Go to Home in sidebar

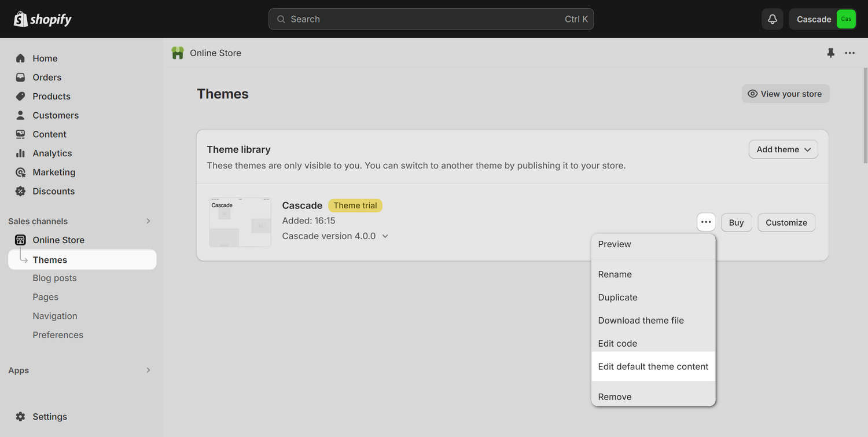point(45,58)
